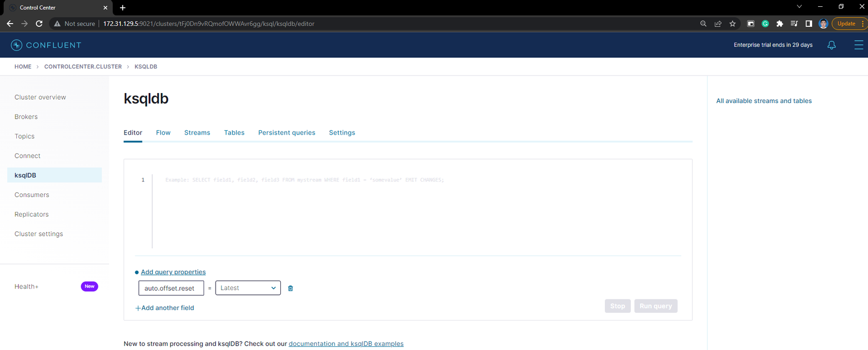Open Cluster overview in sidebar

[40, 97]
